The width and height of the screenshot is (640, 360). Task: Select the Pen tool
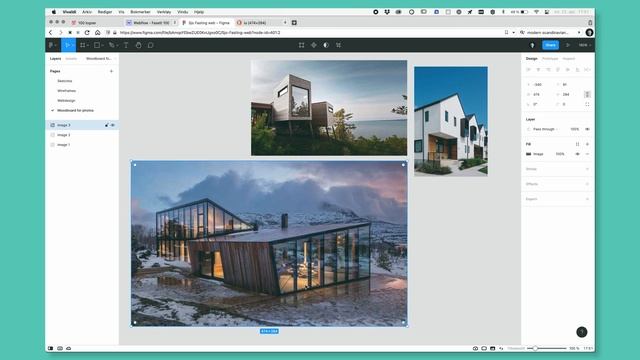(111, 45)
